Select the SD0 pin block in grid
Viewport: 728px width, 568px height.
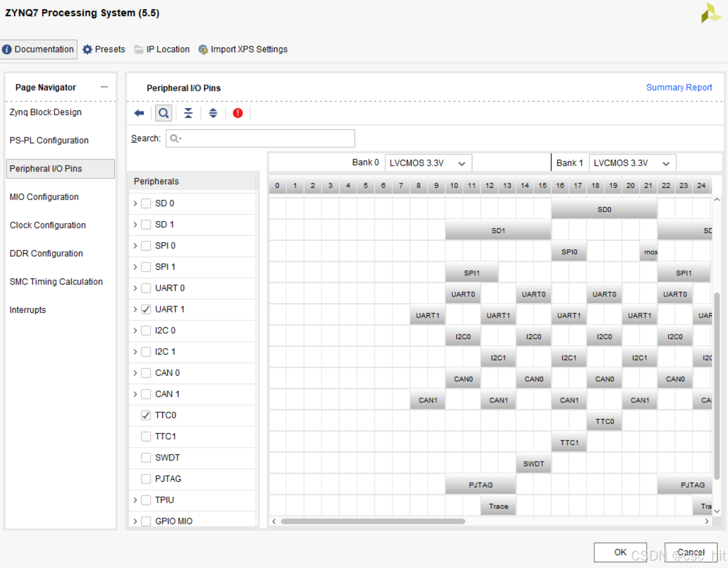[x=604, y=209]
